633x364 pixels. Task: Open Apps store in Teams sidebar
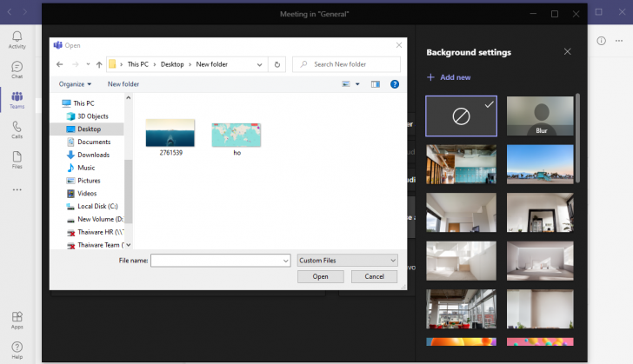point(17,321)
